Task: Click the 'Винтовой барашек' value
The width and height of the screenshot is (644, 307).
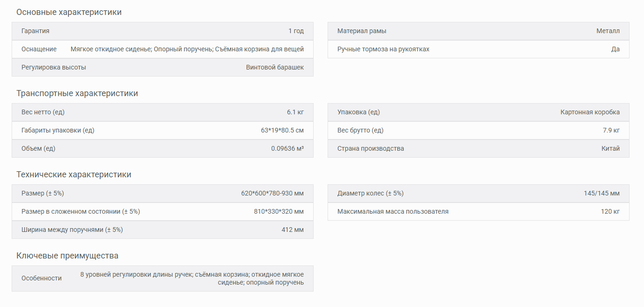Action: (275, 67)
